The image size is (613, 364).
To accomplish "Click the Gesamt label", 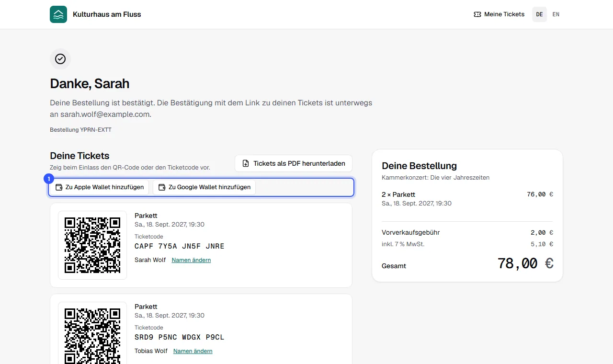I will click(x=394, y=266).
